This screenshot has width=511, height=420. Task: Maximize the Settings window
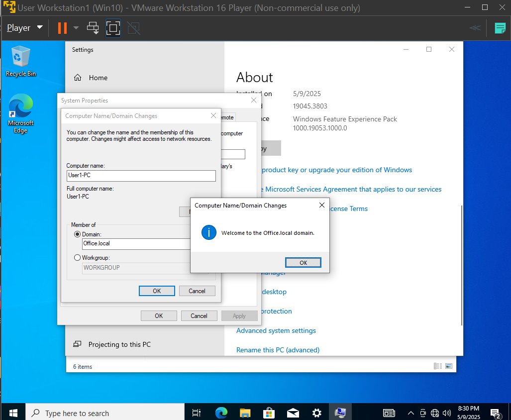(429, 50)
